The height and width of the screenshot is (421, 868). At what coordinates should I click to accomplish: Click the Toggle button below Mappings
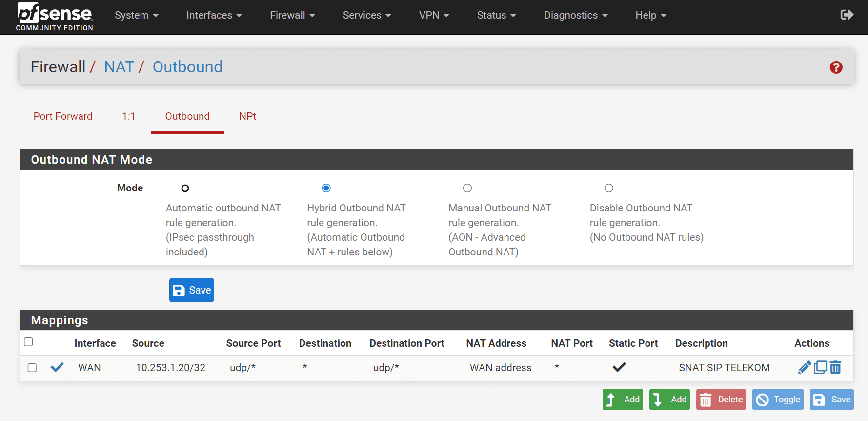pos(778,400)
